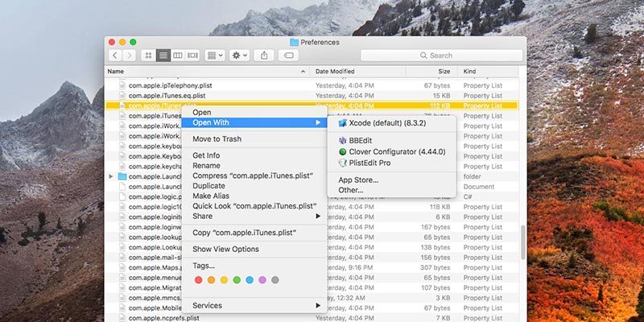644x322 pixels.
Task: Click Other… in Open With submenu
Action: coord(350,190)
